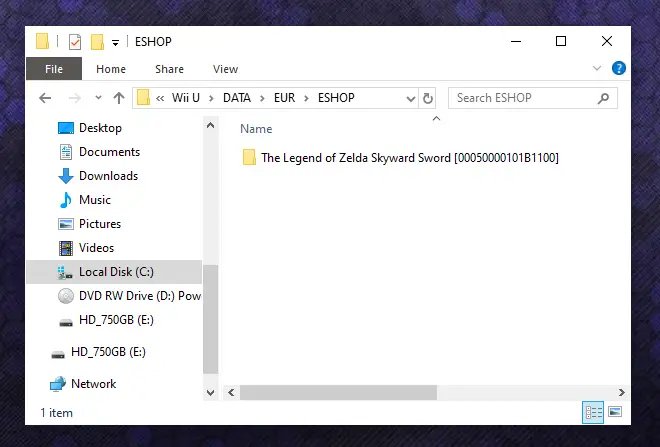
Task: Open the File menu tab
Action: 54,69
